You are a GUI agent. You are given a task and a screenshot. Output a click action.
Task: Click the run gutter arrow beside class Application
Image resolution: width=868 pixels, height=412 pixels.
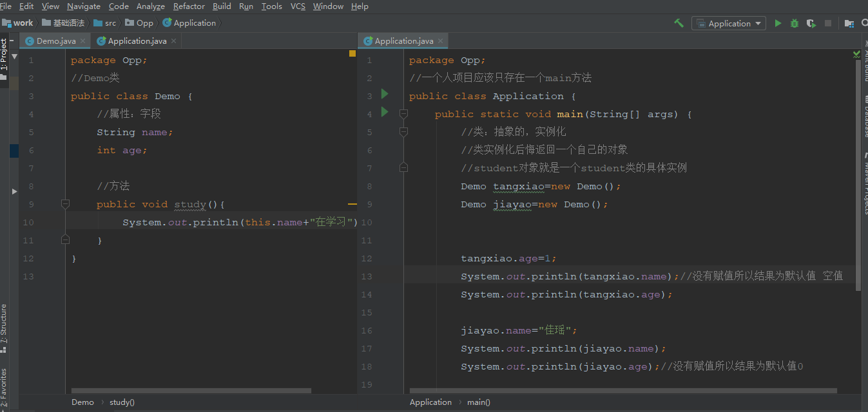[385, 94]
